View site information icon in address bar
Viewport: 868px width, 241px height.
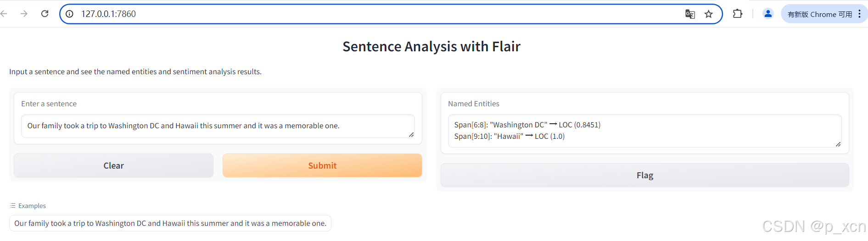[70, 14]
